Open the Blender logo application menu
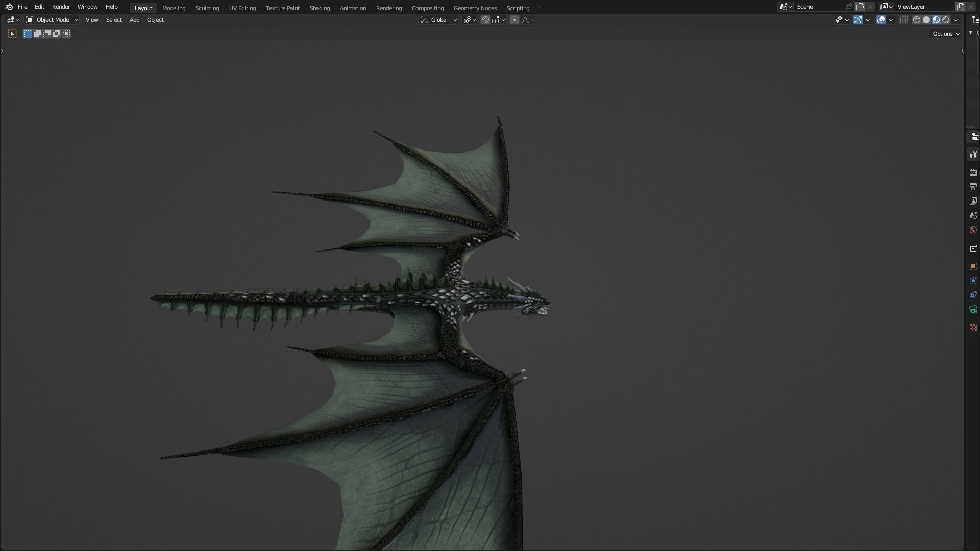The width and height of the screenshot is (980, 551). click(9, 7)
